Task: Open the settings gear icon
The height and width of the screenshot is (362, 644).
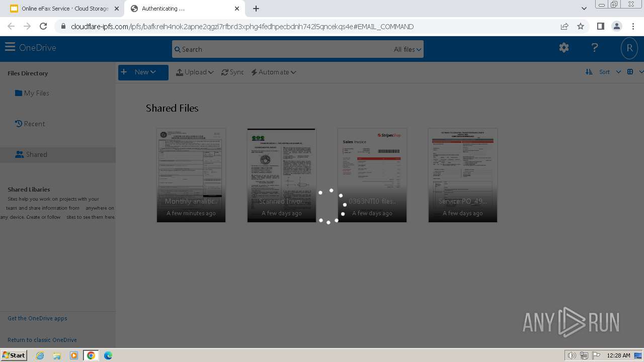Action: point(564,47)
